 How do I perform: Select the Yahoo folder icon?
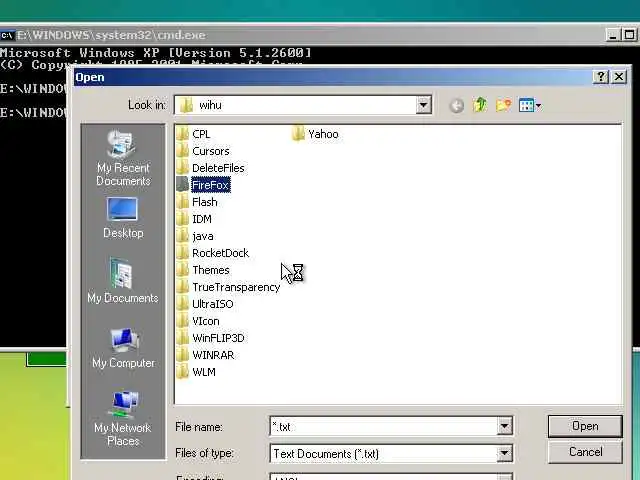(298, 134)
